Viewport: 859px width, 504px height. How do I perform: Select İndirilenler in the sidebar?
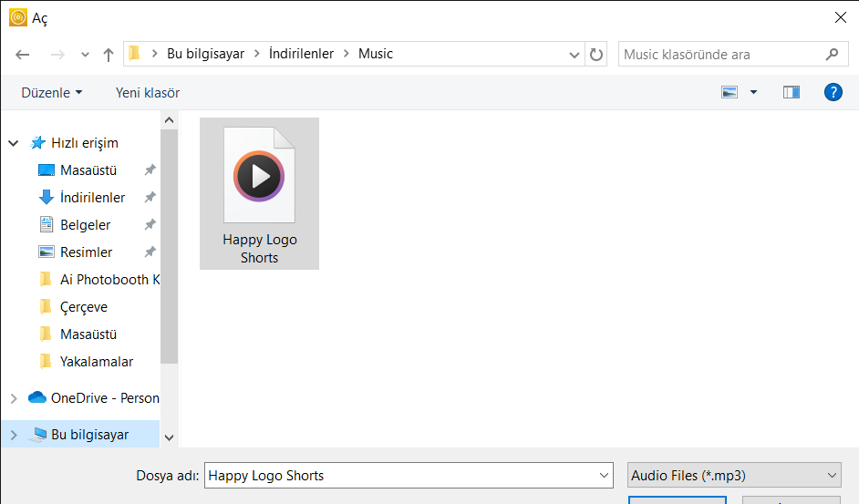(x=92, y=198)
